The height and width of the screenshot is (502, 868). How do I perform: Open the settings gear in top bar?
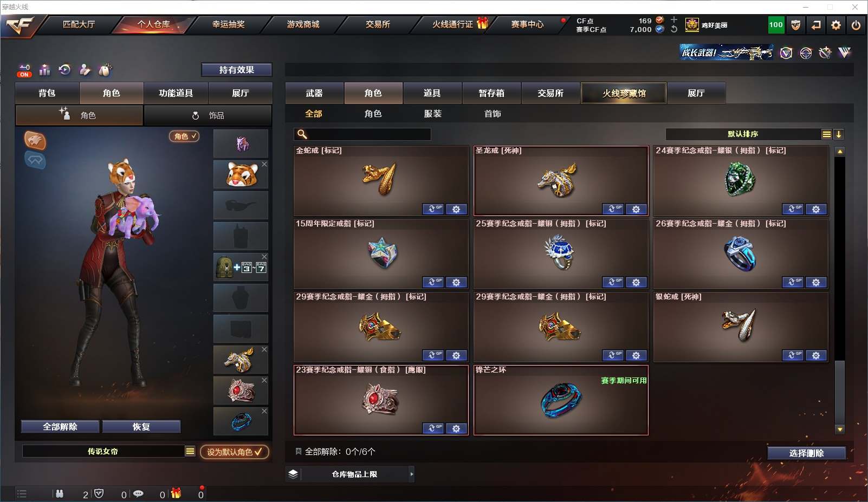[836, 25]
